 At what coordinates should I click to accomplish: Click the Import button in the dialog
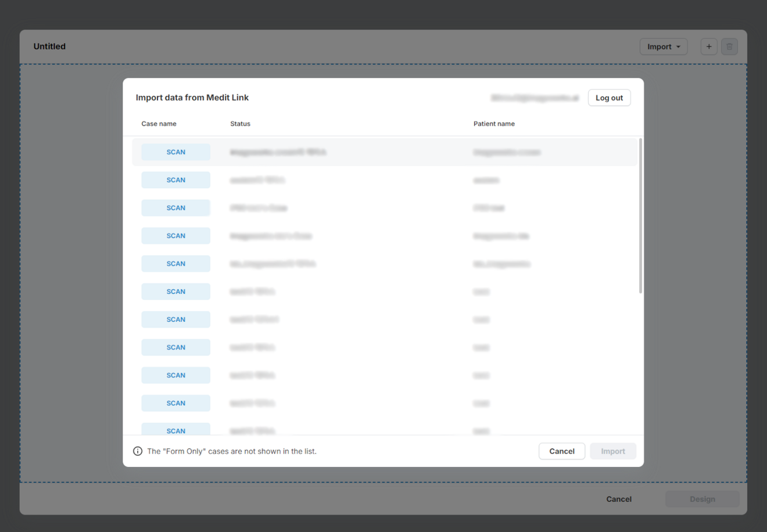[x=612, y=451]
